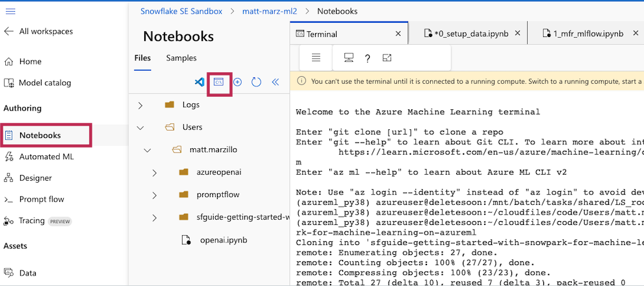Click the Open terminal icon
644x286 pixels.
(x=219, y=83)
